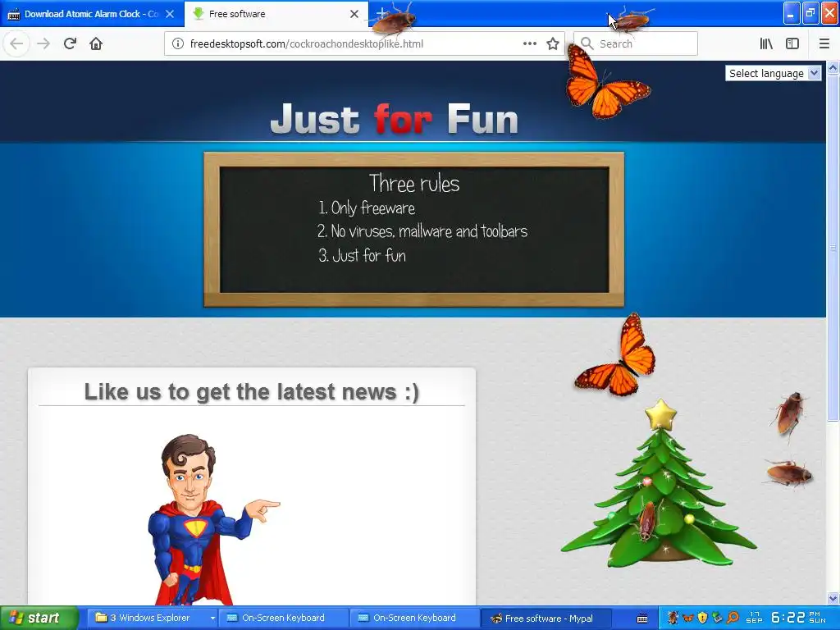Click the Three rules chalkboard image
The width and height of the screenshot is (840, 630).
click(x=414, y=230)
